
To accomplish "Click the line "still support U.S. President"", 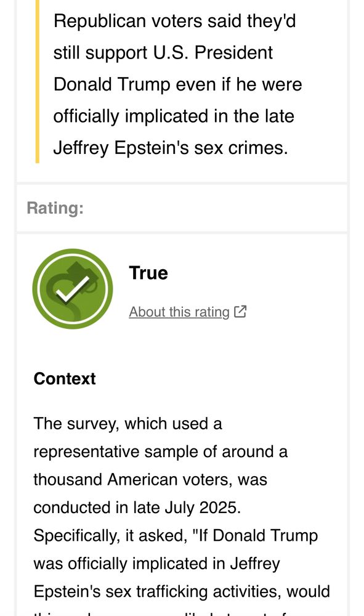I will [x=163, y=52].
